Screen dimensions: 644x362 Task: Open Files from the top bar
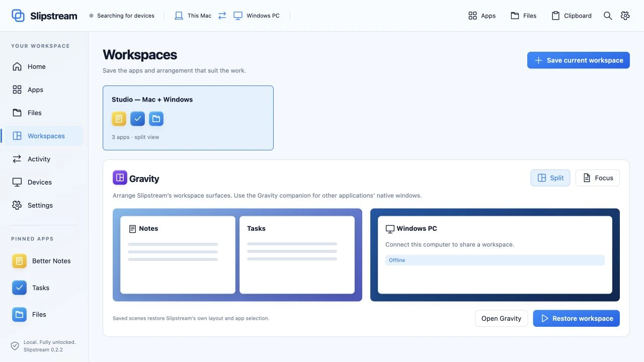click(x=524, y=16)
